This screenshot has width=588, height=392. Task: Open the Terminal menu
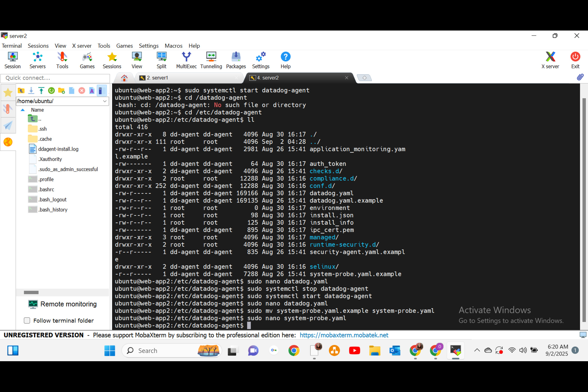(11, 46)
